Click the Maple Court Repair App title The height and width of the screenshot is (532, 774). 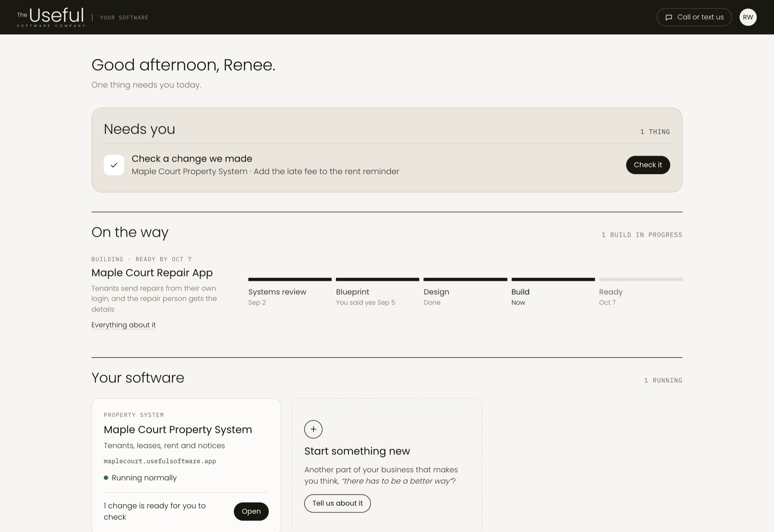(x=152, y=273)
